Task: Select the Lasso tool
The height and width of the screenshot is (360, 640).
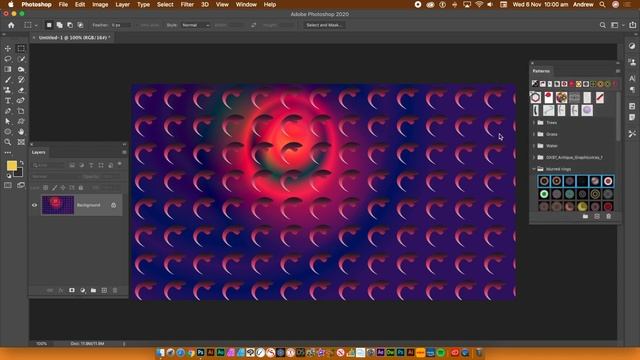Action: (8, 59)
